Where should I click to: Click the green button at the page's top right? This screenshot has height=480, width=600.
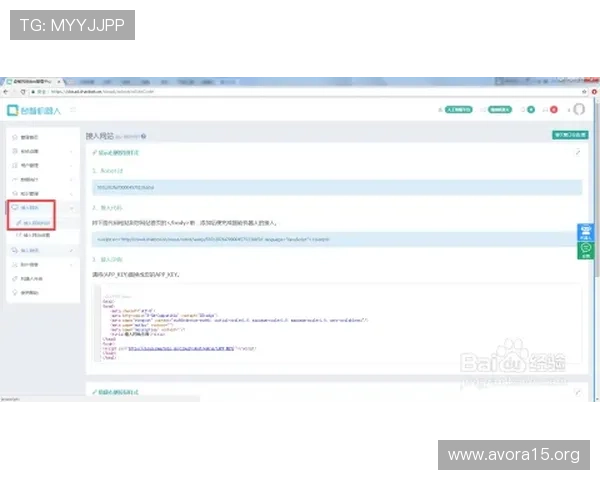click(570, 135)
